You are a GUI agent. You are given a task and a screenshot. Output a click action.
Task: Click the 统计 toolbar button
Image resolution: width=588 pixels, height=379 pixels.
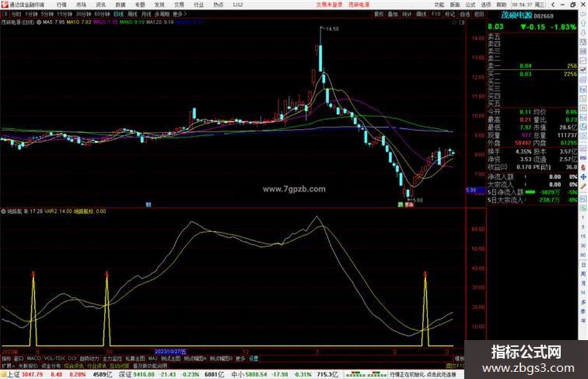pyautogui.click(x=407, y=14)
